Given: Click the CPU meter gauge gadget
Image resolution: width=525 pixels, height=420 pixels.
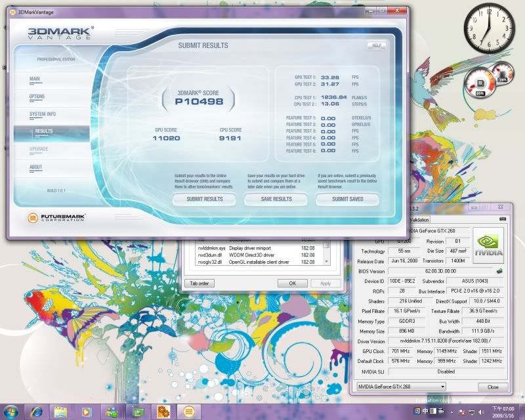Looking at the screenshot, I should (x=480, y=83).
